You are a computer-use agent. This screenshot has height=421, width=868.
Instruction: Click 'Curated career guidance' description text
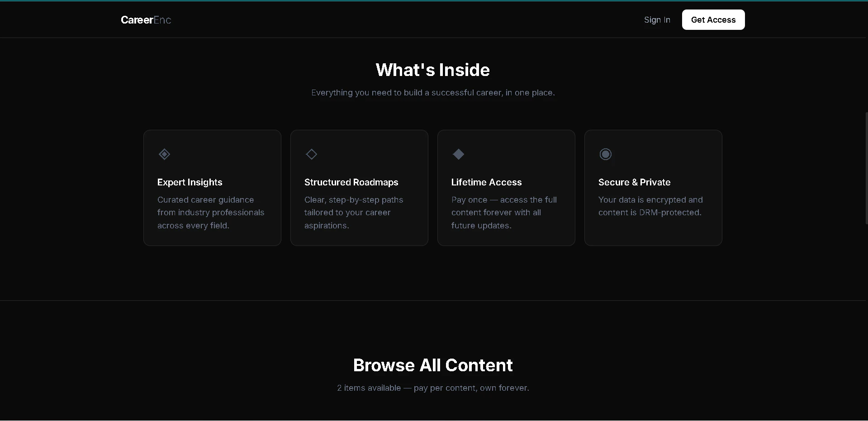211,213
